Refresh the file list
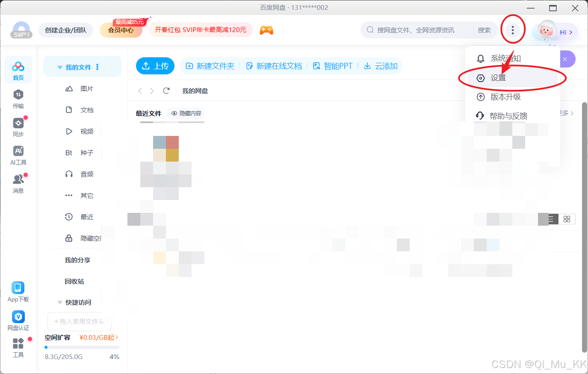 click(x=166, y=91)
